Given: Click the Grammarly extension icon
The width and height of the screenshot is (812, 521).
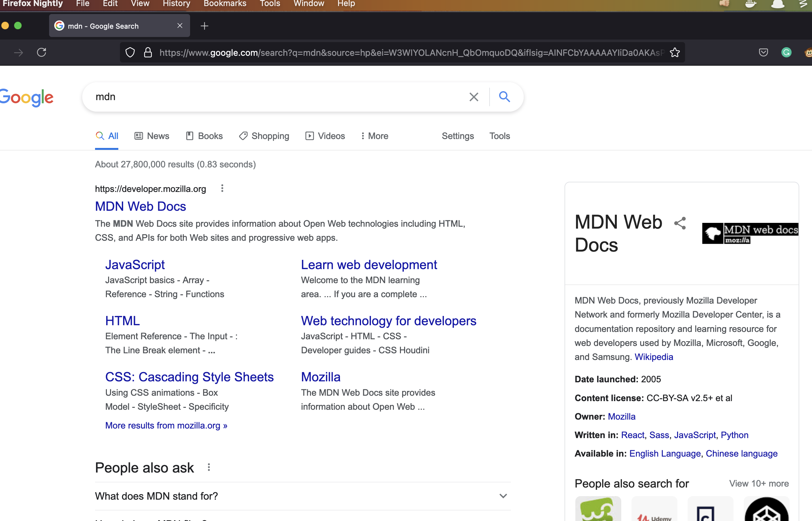Looking at the screenshot, I should click(786, 52).
